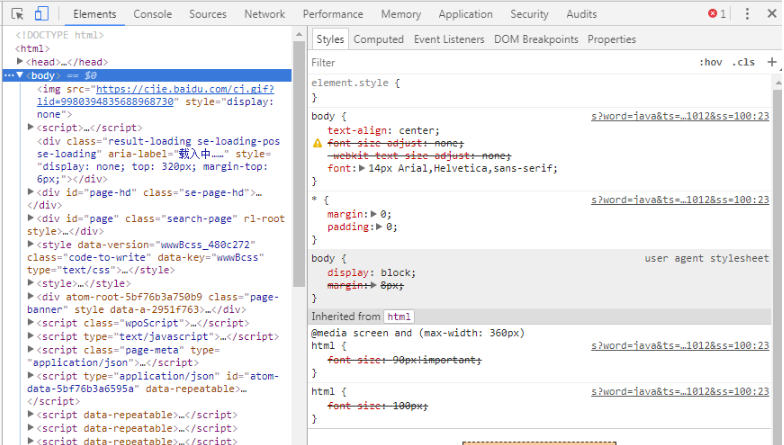Select the DOCTYPE html line
The height and width of the screenshot is (445, 784).
pos(60,35)
